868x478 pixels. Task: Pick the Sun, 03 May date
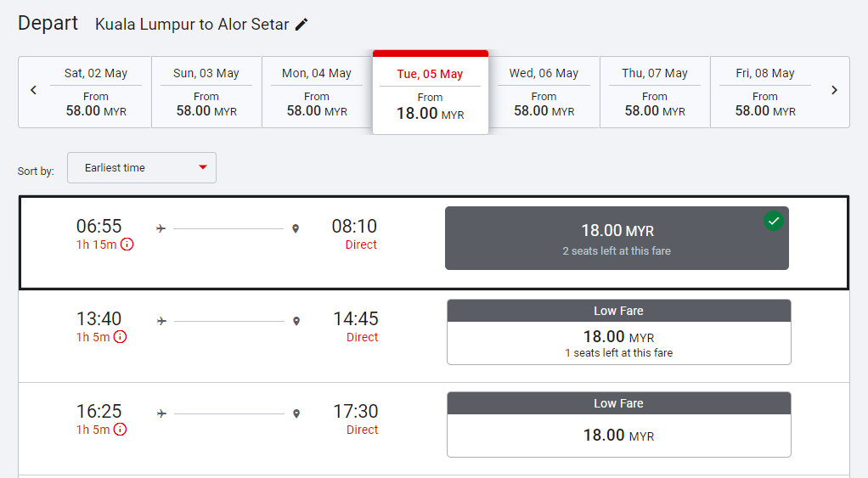click(x=206, y=92)
